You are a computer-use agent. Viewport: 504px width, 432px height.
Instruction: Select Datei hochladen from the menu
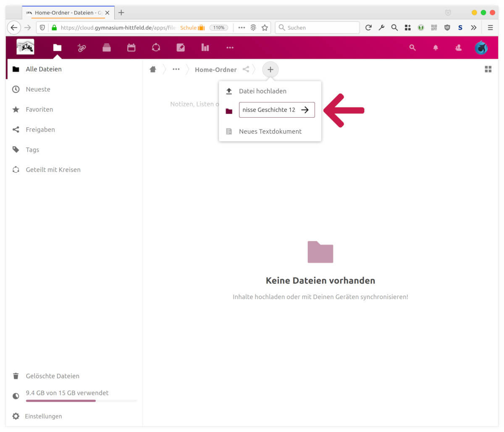click(262, 91)
